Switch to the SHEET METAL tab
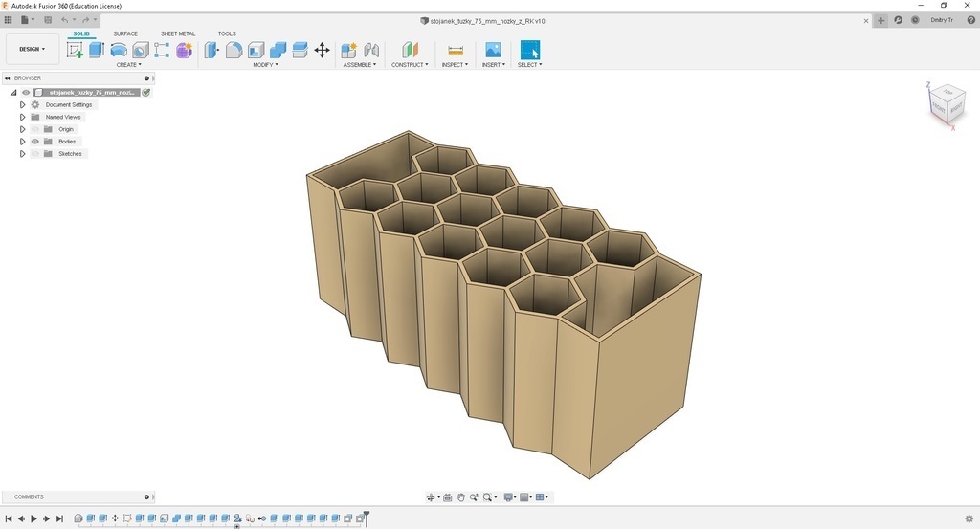The image size is (980, 529). pos(178,33)
